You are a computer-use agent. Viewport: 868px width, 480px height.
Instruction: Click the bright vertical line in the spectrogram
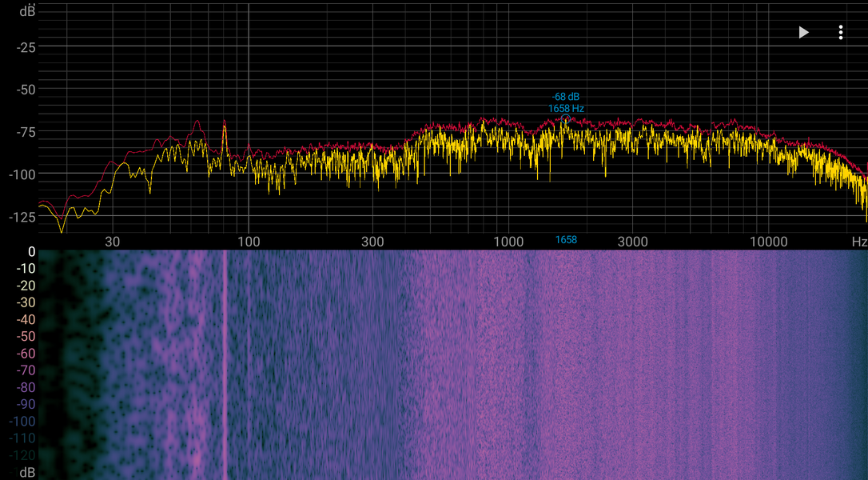pyautogui.click(x=225, y=365)
